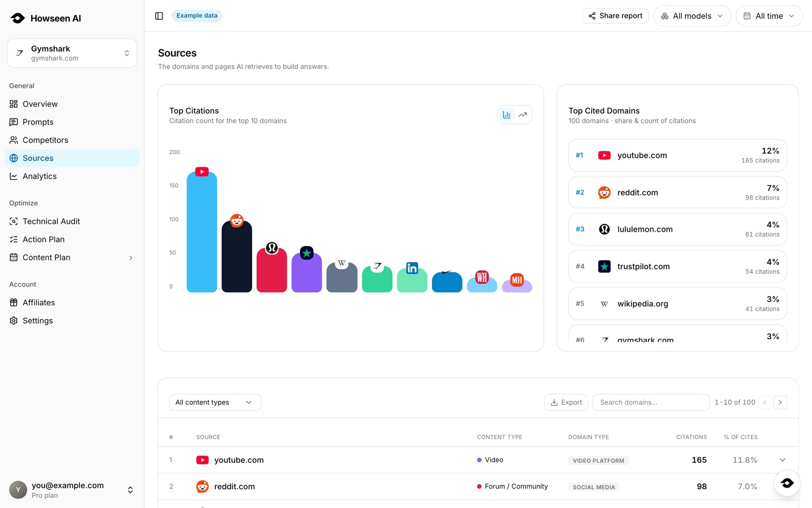Switch to trend line chart view
This screenshot has width=812, height=508.
pyautogui.click(x=523, y=115)
